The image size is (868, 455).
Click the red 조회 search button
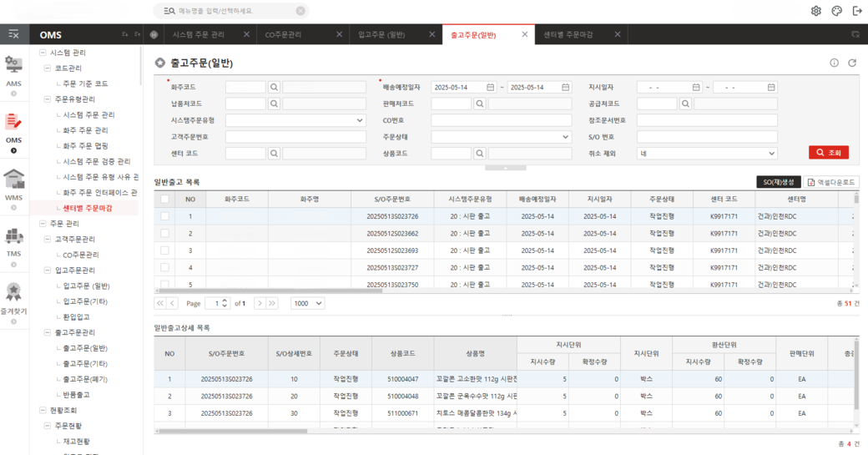829,153
